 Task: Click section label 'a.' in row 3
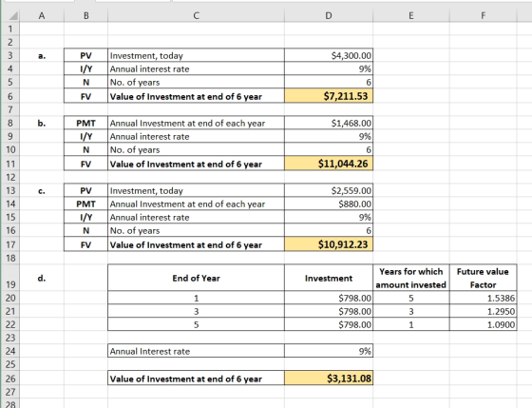(42, 56)
